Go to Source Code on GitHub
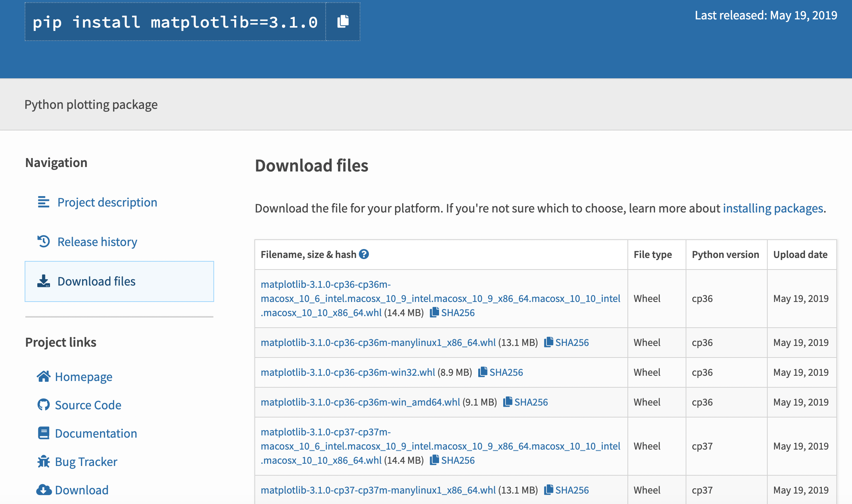The image size is (852, 504). click(x=88, y=405)
